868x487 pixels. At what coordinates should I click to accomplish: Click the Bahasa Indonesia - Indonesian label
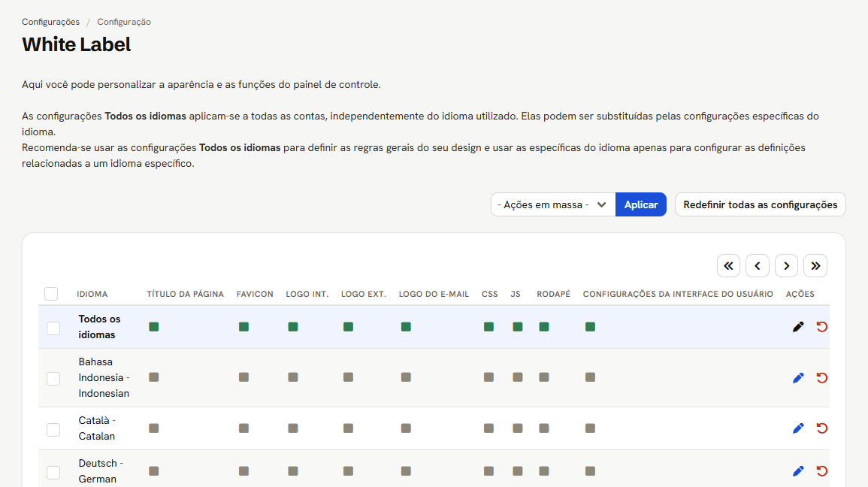(104, 377)
